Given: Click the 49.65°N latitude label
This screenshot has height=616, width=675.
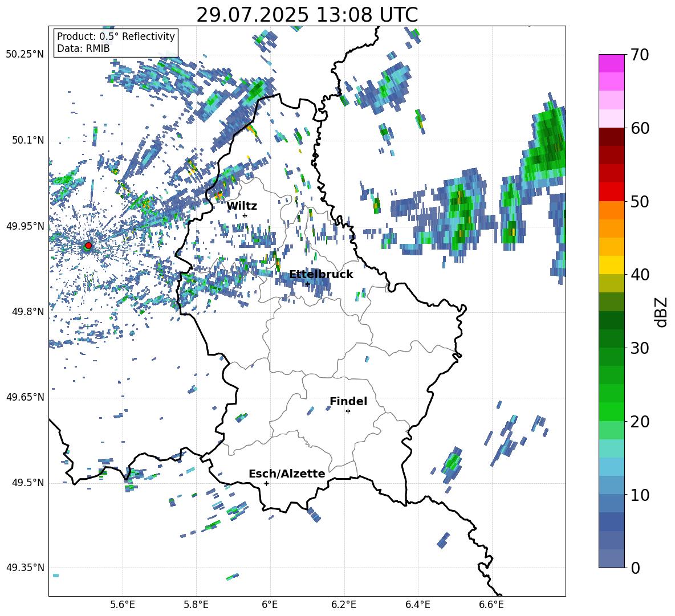Looking at the screenshot, I should click(x=25, y=397).
